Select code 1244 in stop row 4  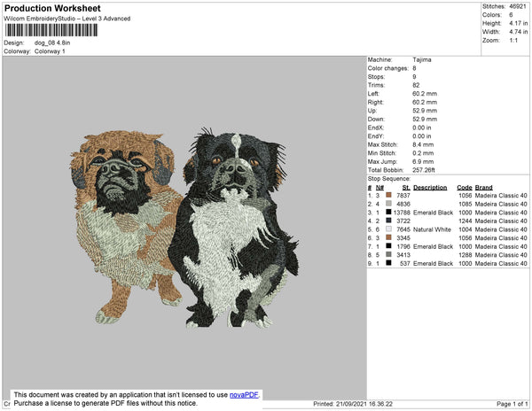tap(465, 221)
